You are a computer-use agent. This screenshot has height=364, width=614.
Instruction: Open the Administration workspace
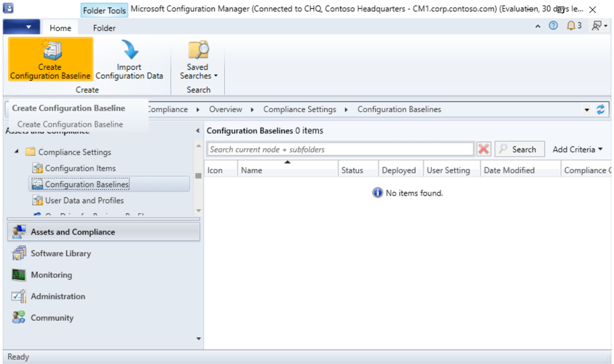[104, 296]
